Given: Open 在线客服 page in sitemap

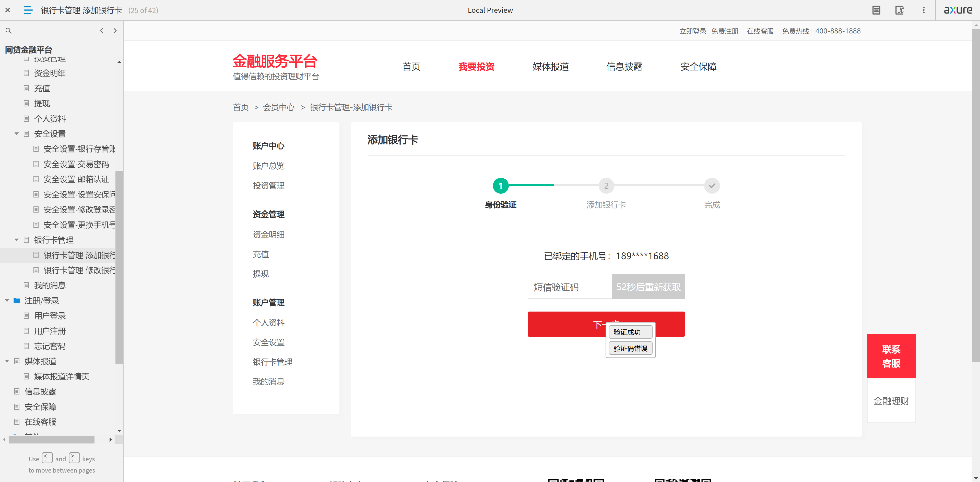Looking at the screenshot, I should 40,422.
